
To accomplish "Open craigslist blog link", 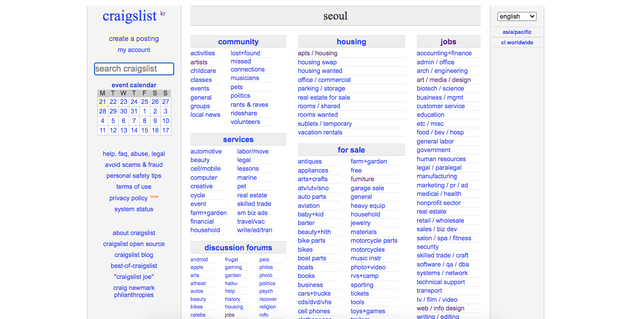I will point(134,255).
